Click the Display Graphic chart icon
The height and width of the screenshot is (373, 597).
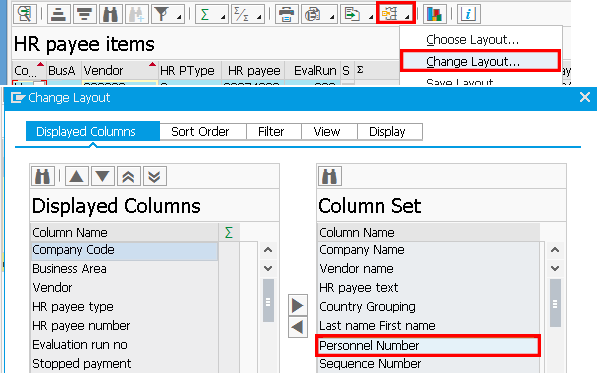tap(434, 14)
